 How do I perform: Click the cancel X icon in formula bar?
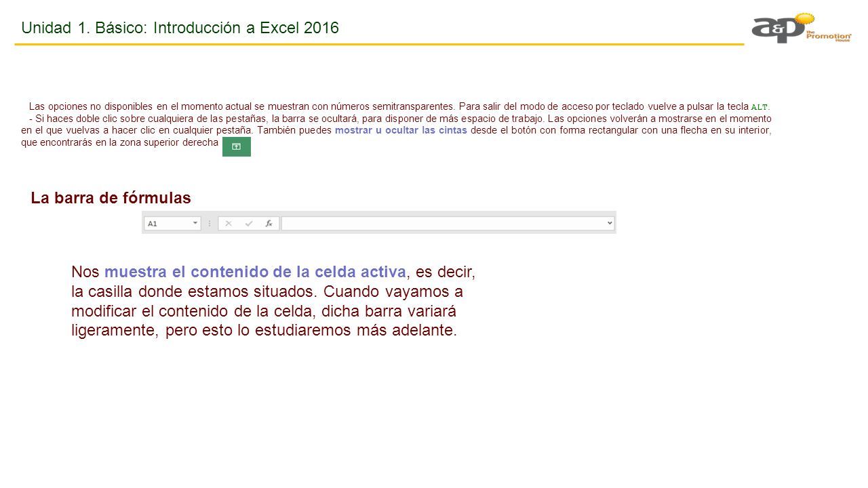click(229, 223)
